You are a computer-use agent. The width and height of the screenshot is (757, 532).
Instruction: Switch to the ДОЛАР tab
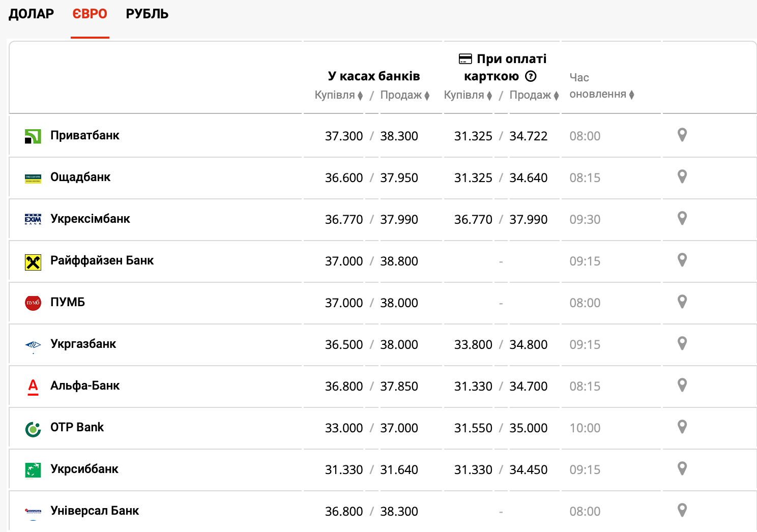(x=31, y=14)
